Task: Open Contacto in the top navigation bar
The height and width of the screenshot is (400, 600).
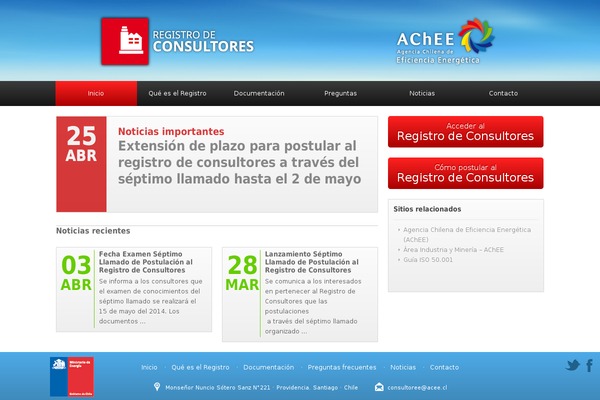Action: tap(503, 93)
